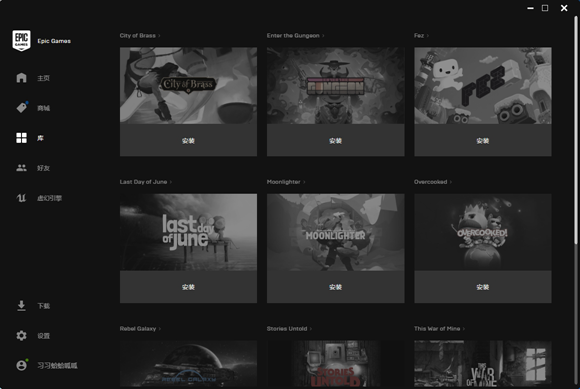Open the Unreal Engine (虚幻引擎) icon

21,198
